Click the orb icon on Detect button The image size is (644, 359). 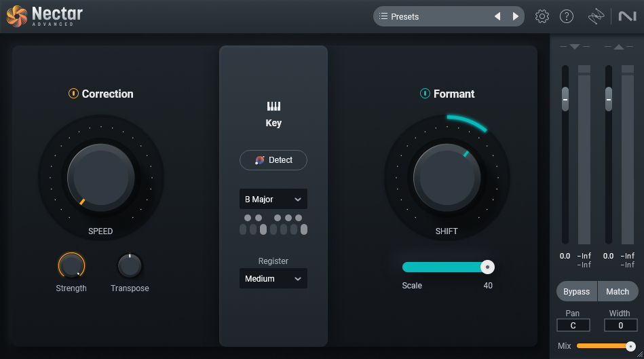(x=260, y=160)
